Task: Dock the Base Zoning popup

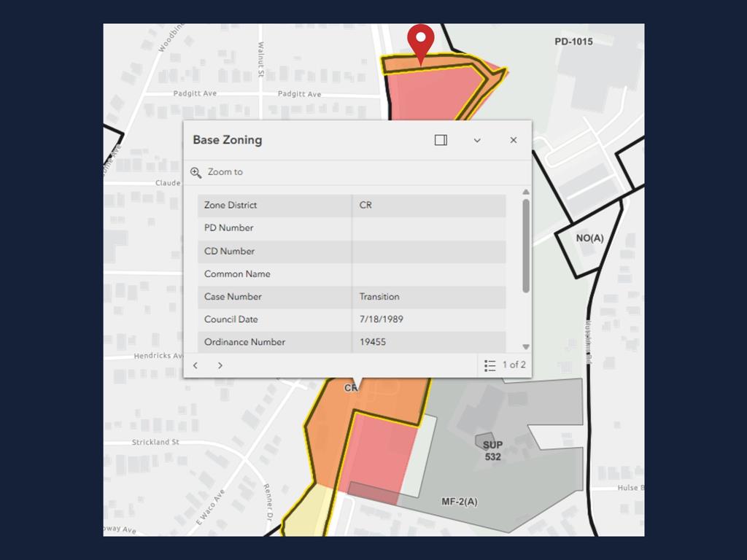Action: [441, 140]
